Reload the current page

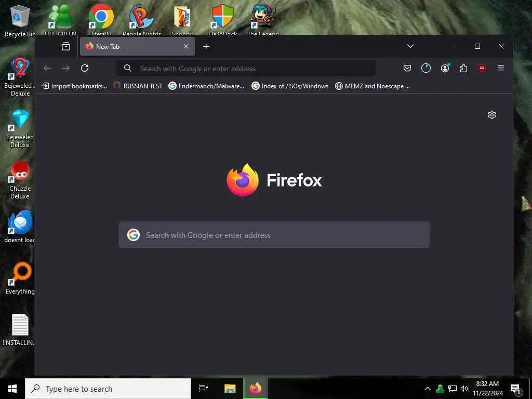tap(85, 68)
